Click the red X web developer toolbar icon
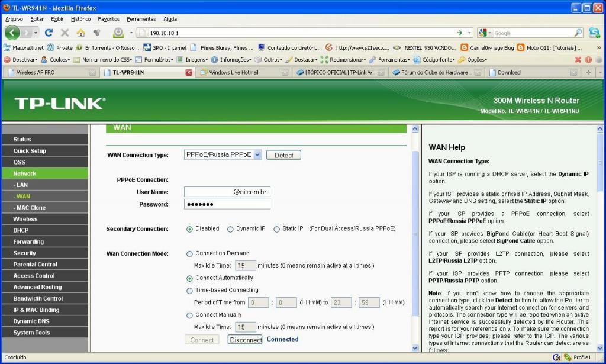The image size is (606, 364). coord(578,60)
